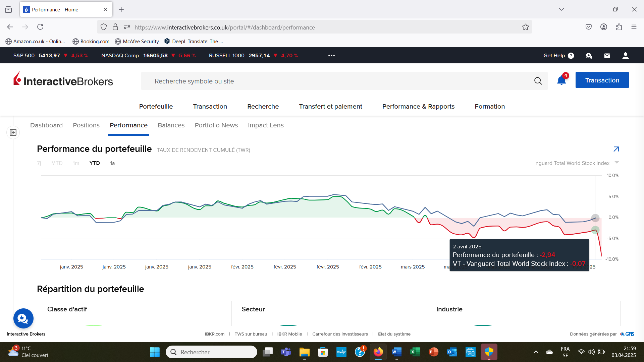644x362 pixels.
Task: Switch to the Balances tab
Action: click(x=171, y=125)
